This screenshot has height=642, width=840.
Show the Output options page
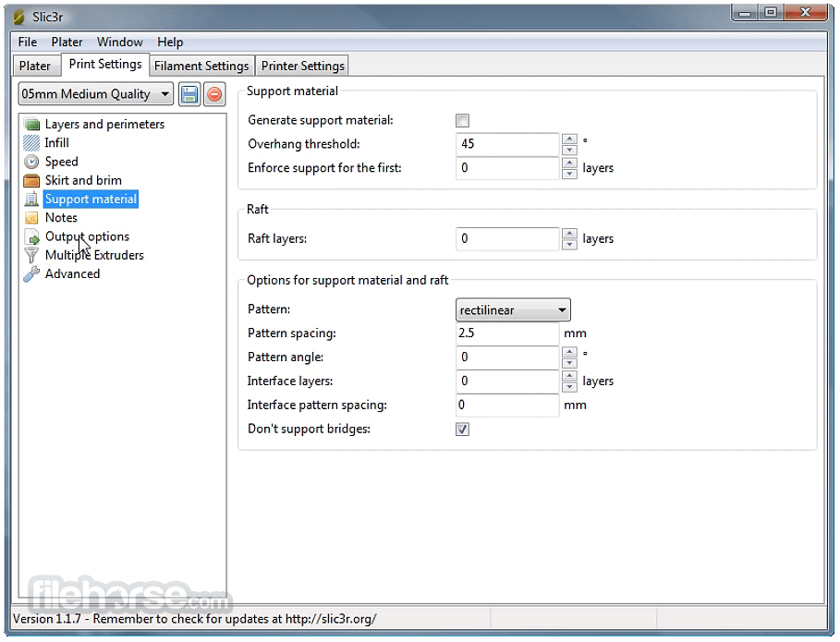tap(87, 236)
